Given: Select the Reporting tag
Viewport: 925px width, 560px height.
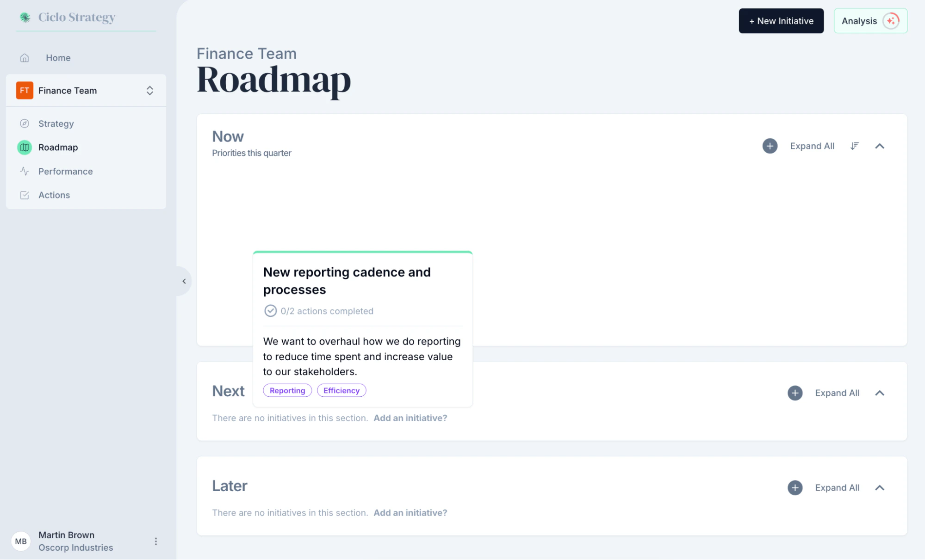Looking at the screenshot, I should coord(287,390).
